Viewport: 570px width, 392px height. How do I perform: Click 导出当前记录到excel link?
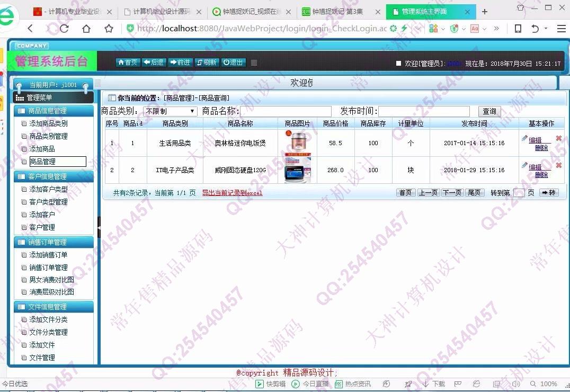232,193
